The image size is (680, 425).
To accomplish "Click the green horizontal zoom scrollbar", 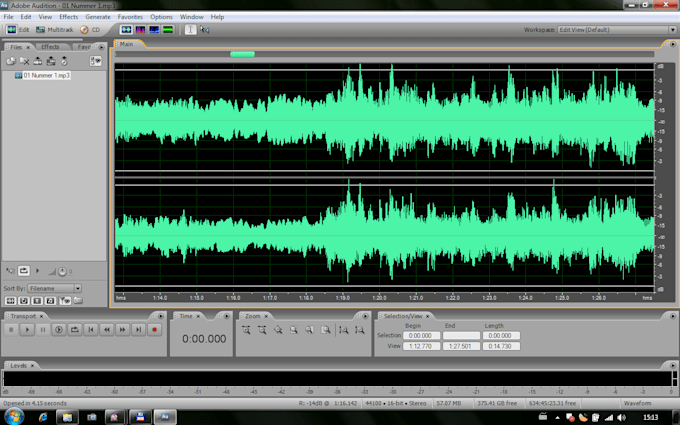I will tap(242, 54).
